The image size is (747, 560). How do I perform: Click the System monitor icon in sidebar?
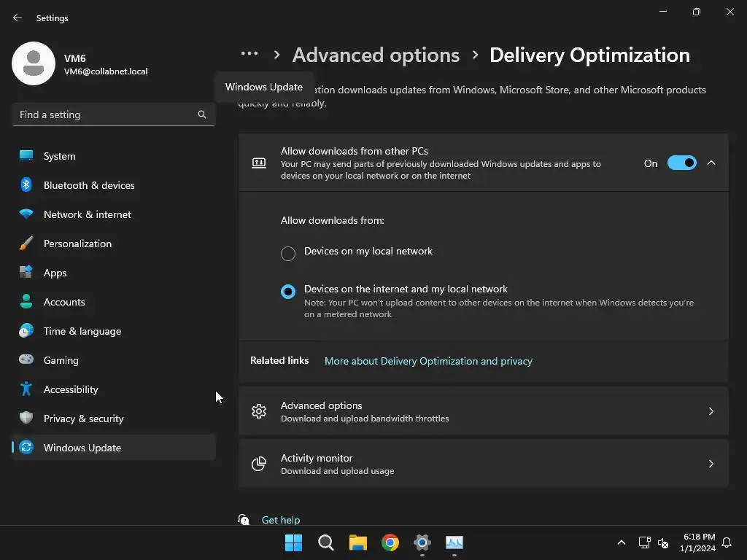[26, 156]
